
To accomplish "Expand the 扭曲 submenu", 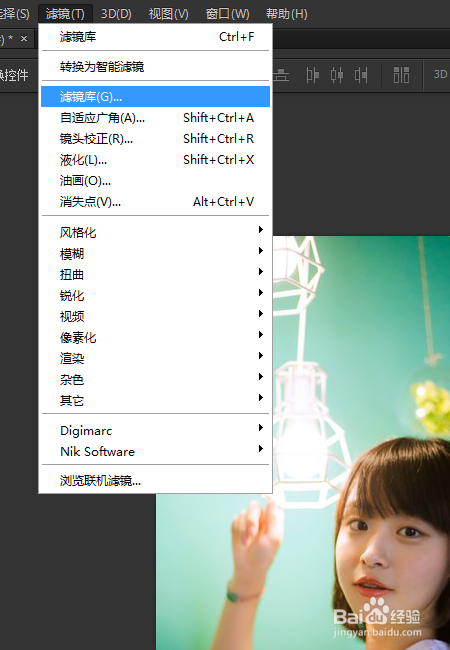I will [x=155, y=274].
